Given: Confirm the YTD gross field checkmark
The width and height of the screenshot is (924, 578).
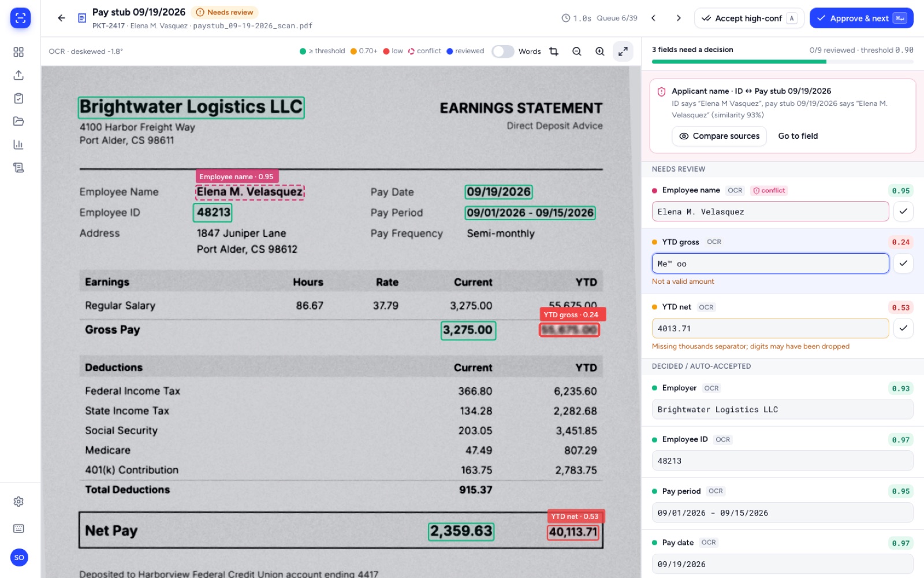Looking at the screenshot, I should pos(903,264).
